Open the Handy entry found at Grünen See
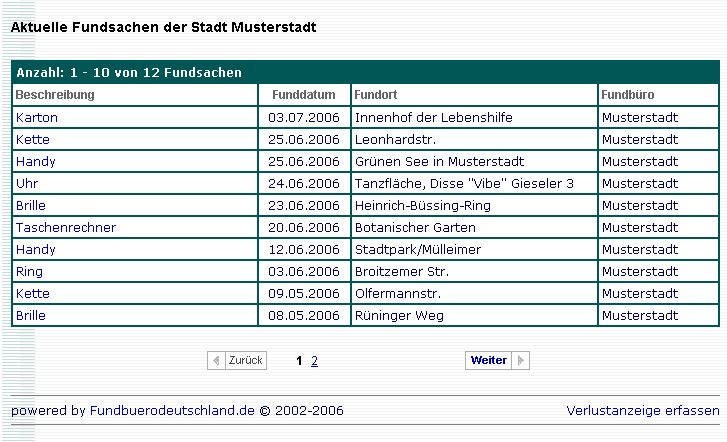This screenshot has height=442, width=727. click(36, 162)
